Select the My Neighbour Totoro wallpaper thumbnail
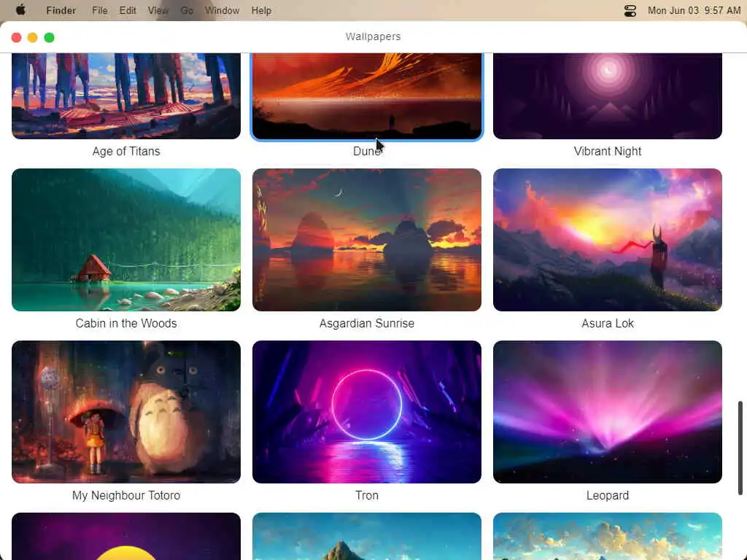Image resolution: width=747 pixels, height=560 pixels. [x=126, y=411]
